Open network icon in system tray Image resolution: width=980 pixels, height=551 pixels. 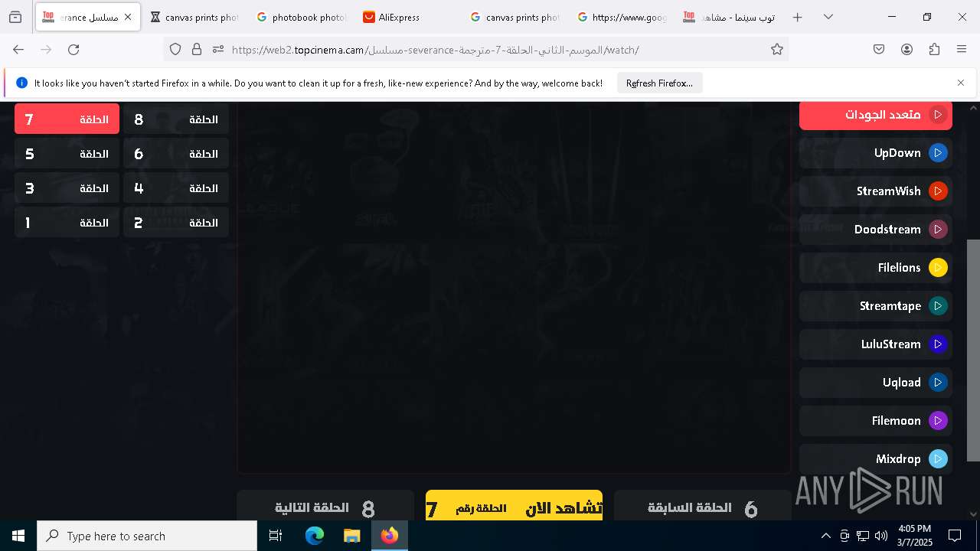click(x=863, y=536)
